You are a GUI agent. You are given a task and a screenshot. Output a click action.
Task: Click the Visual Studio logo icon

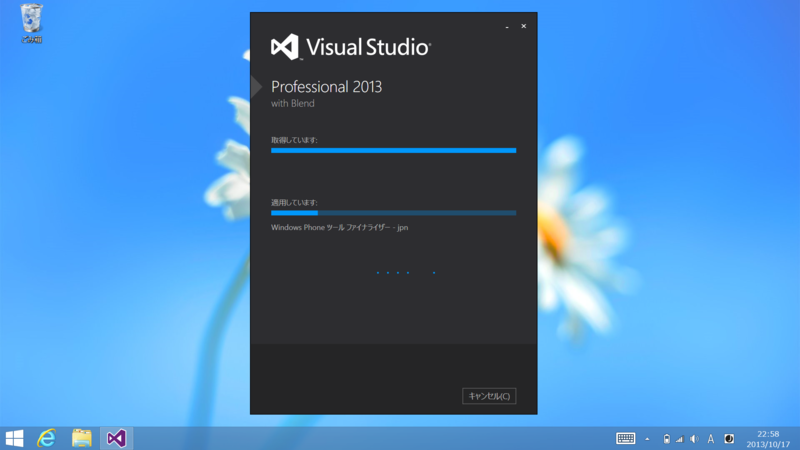pyautogui.click(x=285, y=47)
